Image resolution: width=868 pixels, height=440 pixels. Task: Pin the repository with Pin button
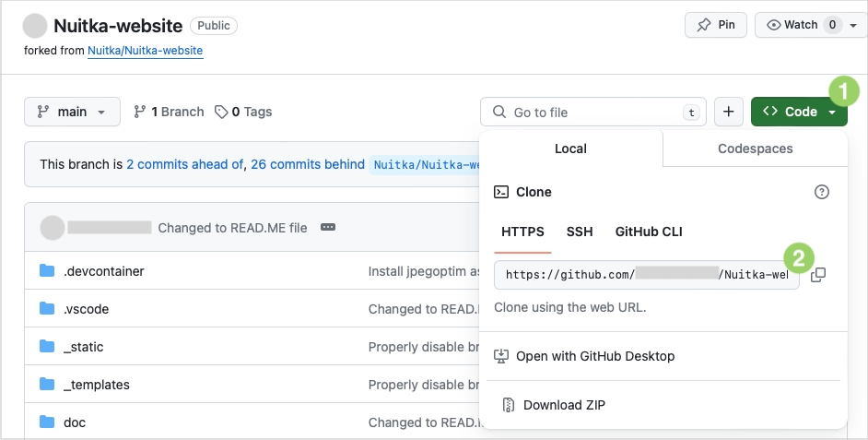[x=716, y=25]
